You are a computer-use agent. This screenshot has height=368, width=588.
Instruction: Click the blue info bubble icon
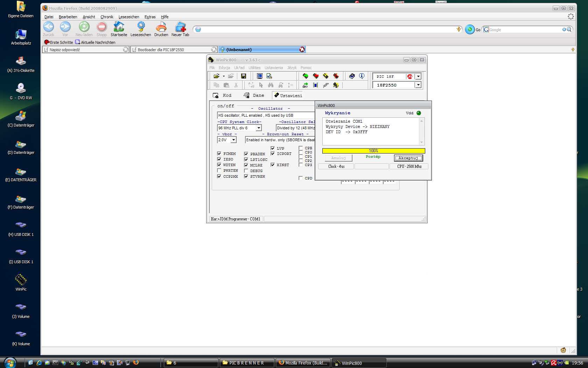pos(362,76)
